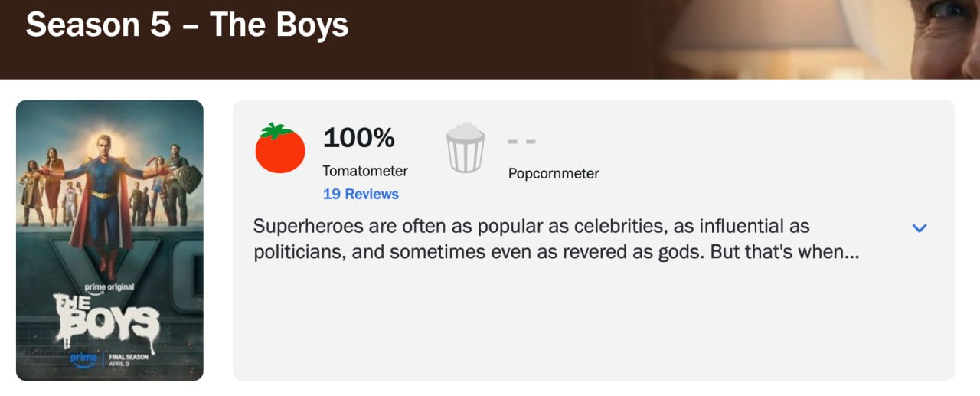Click the empty dashes Popcornmeter score
980x396 pixels.
521,142
